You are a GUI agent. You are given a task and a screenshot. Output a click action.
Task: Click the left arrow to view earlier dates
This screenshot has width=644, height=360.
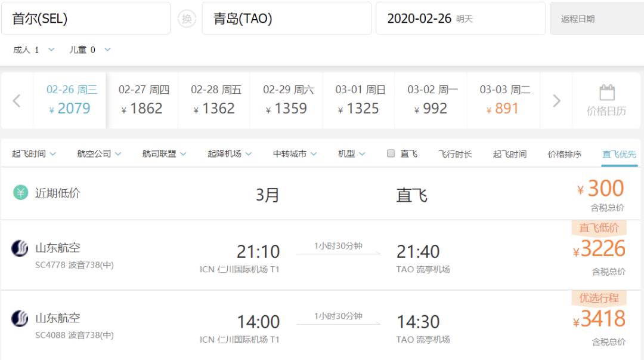pos(16,100)
